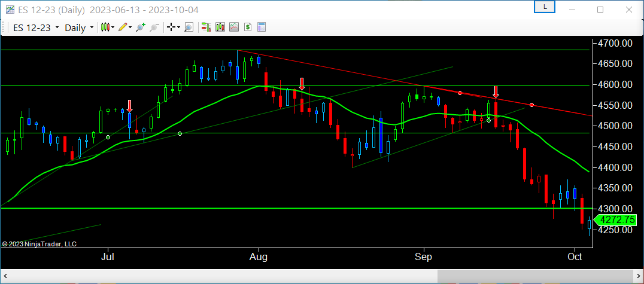
Task: Click the zoom in magnifier icon
Action: [141, 28]
